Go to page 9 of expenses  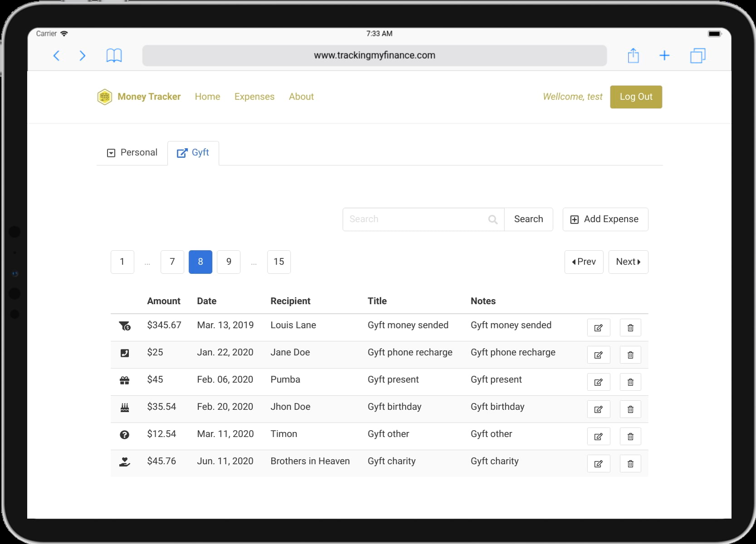click(x=229, y=262)
